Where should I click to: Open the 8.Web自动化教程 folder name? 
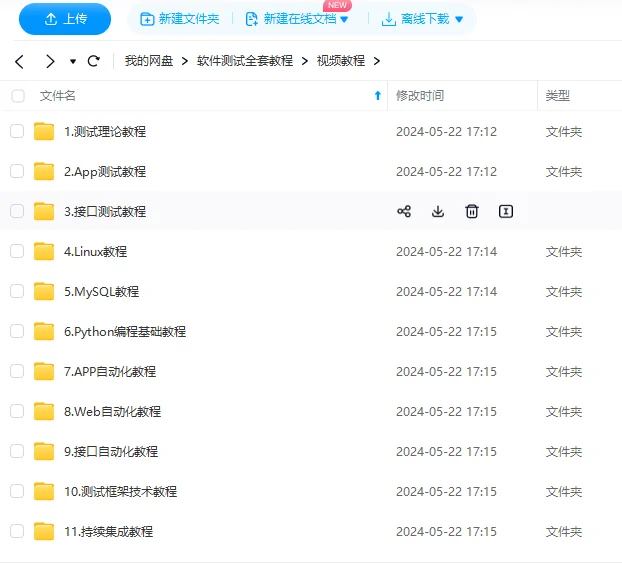point(113,412)
